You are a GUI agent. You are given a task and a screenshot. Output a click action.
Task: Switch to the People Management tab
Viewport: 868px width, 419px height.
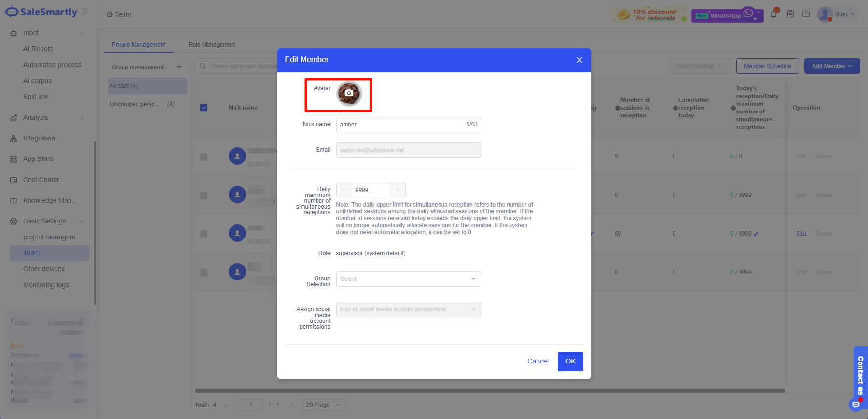(x=139, y=45)
